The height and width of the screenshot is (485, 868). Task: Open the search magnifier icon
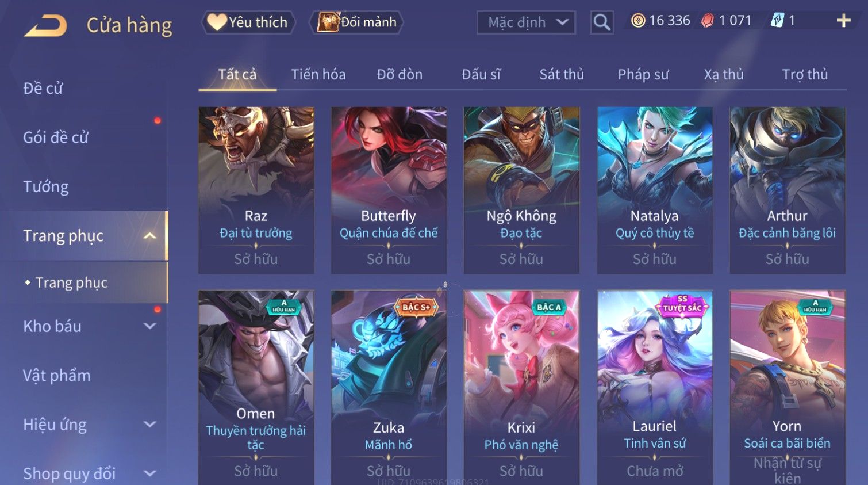tap(602, 22)
